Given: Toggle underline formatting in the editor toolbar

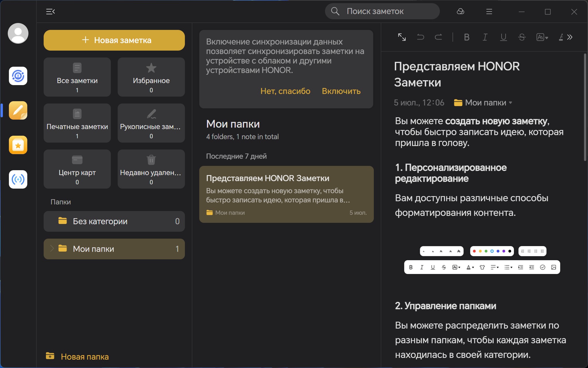Looking at the screenshot, I should (503, 37).
